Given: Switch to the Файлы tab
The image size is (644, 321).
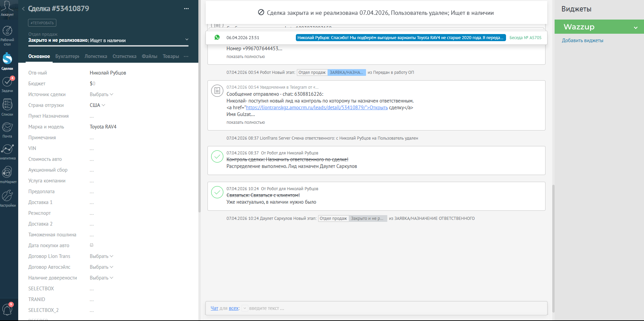Looking at the screenshot, I should pos(149,56).
